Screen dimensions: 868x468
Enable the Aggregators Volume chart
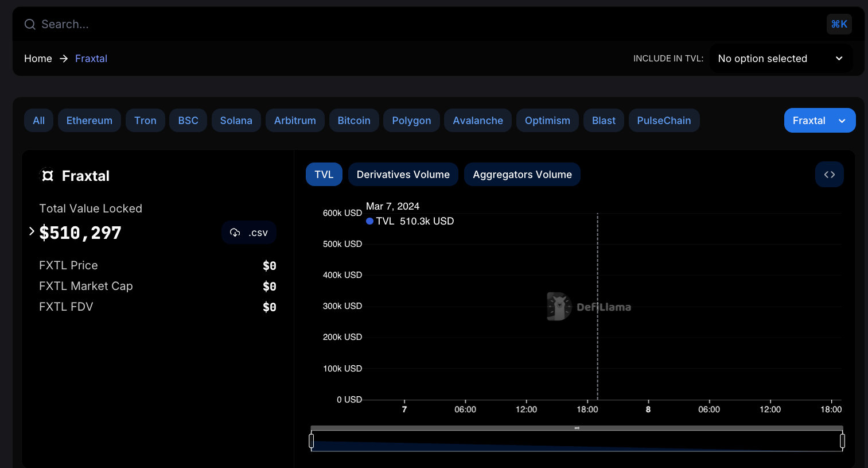coord(522,175)
